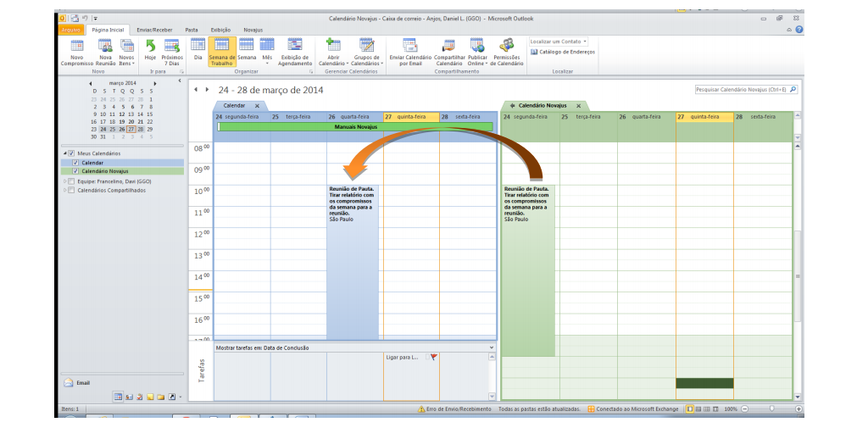The width and height of the screenshot is (868, 439).
Task: Open the Enviar/Receber tab
Action: point(154,30)
